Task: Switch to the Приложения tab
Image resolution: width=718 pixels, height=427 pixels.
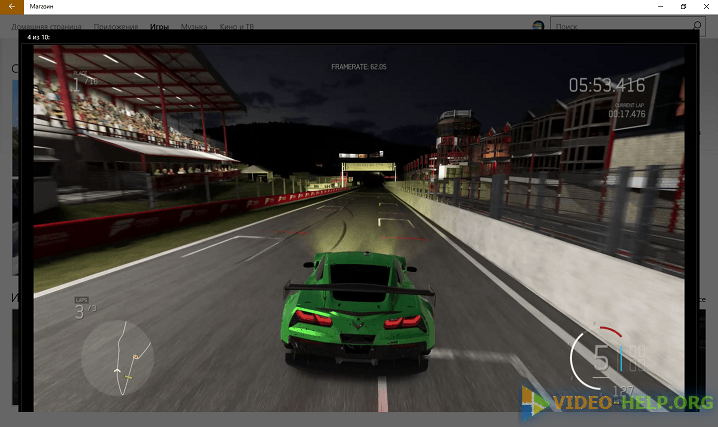Action: (116, 27)
